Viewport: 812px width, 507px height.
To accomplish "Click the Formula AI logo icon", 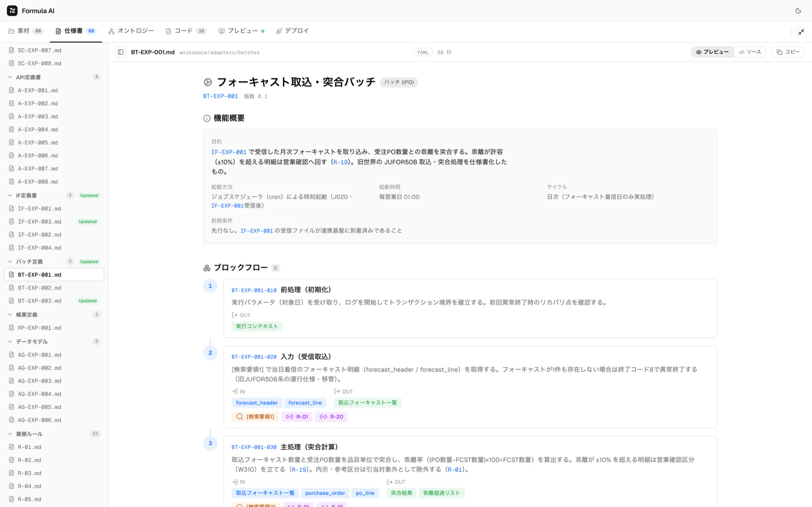I will [x=12, y=11].
